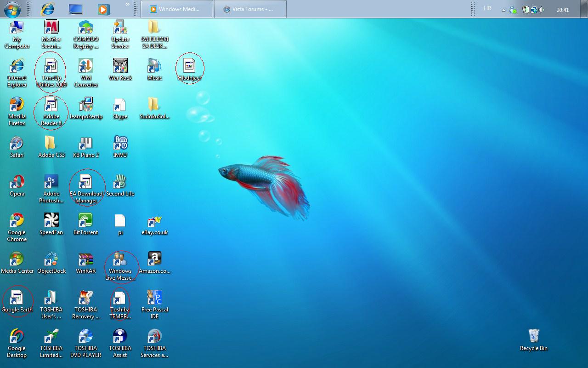Select TuneUp Utilities 2009 shortcut
The image size is (588, 368).
click(51, 73)
